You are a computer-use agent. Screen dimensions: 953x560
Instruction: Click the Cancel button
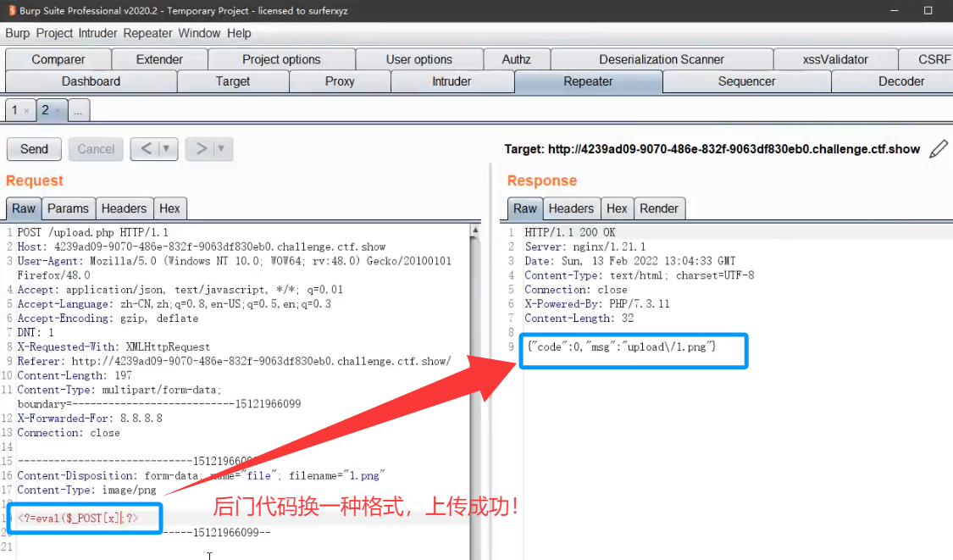pyautogui.click(x=96, y=149)
